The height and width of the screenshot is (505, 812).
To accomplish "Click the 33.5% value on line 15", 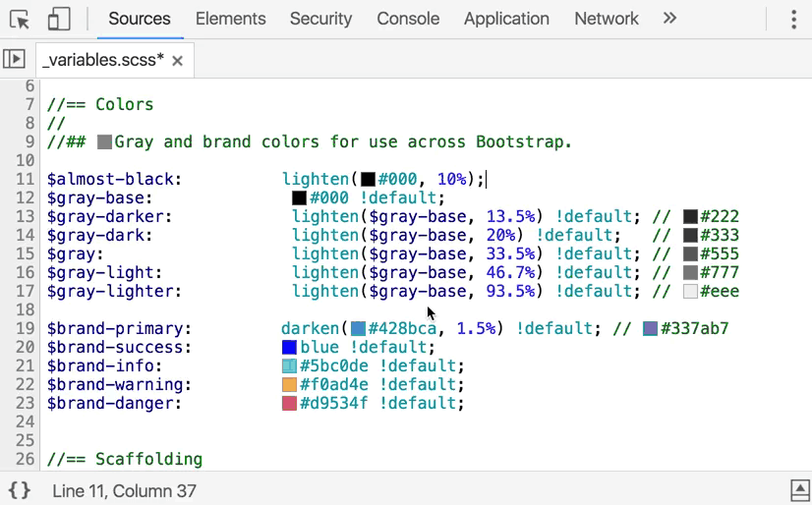I will tap(510, 253).
